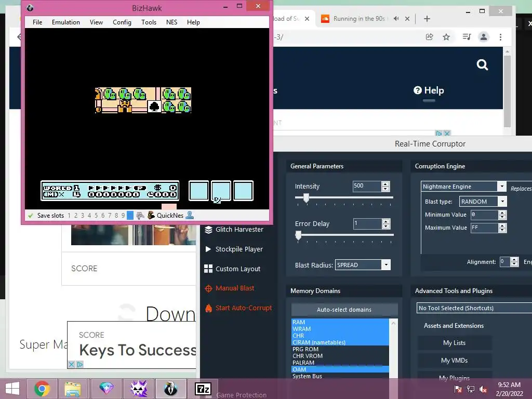
Task: Open BizHawk NES menu
Action: (x=171, y=22)
